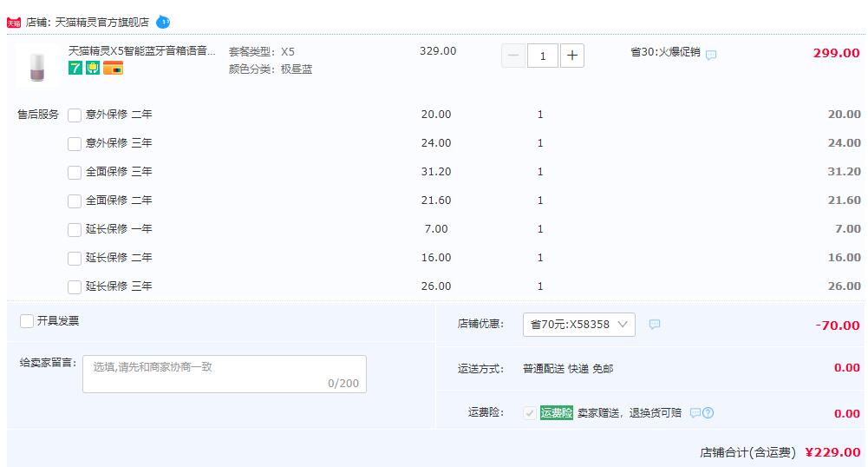Click the product thumbnail image
868x467 pixels.
37,65
